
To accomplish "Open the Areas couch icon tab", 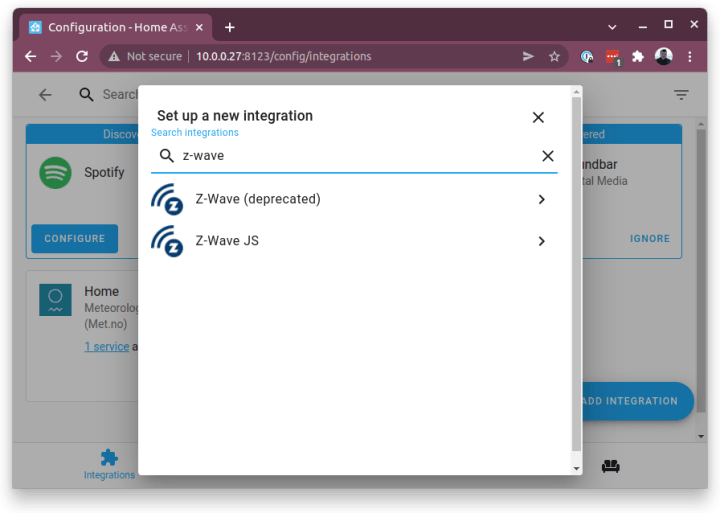I will 610,466.
